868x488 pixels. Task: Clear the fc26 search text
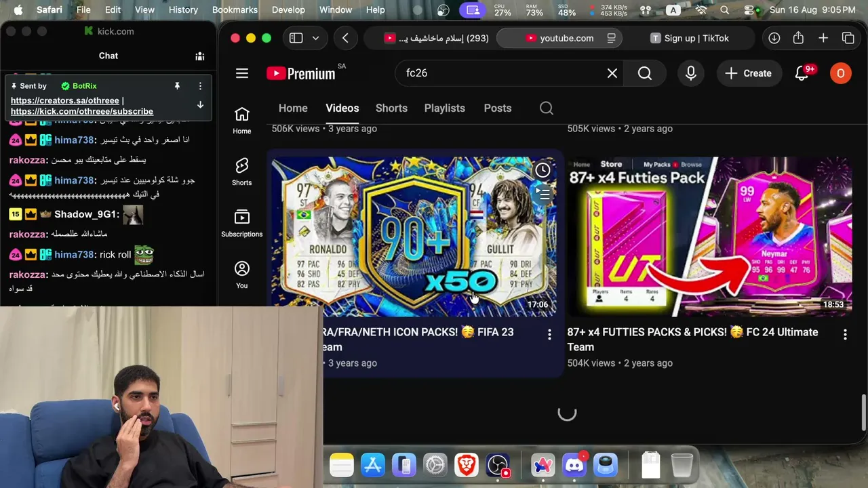tap(612, 73)
